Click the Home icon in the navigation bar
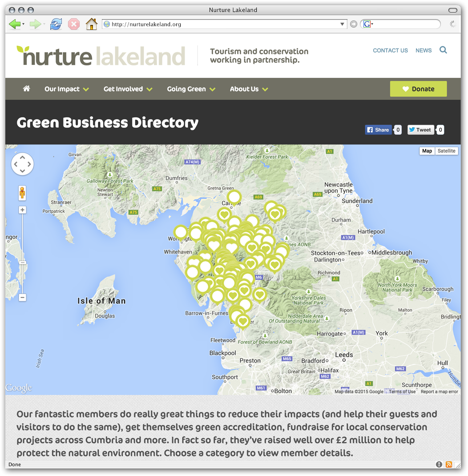Image resolution: width=468 pixels, height=476 pixels. coord(26,89)
